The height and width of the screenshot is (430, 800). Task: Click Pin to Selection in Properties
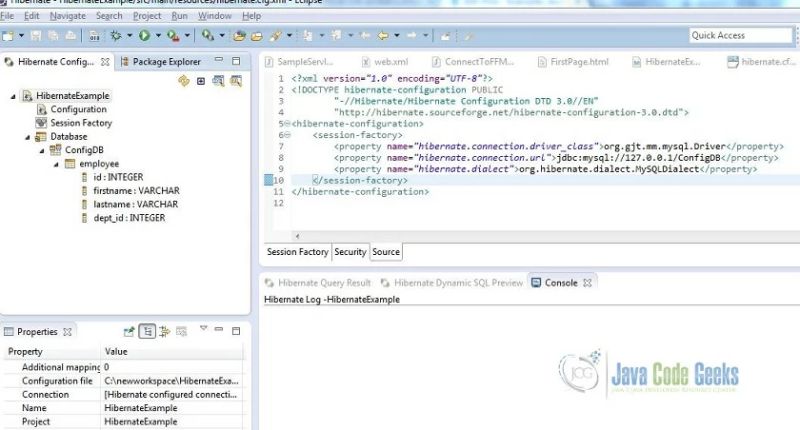(129, 332)
